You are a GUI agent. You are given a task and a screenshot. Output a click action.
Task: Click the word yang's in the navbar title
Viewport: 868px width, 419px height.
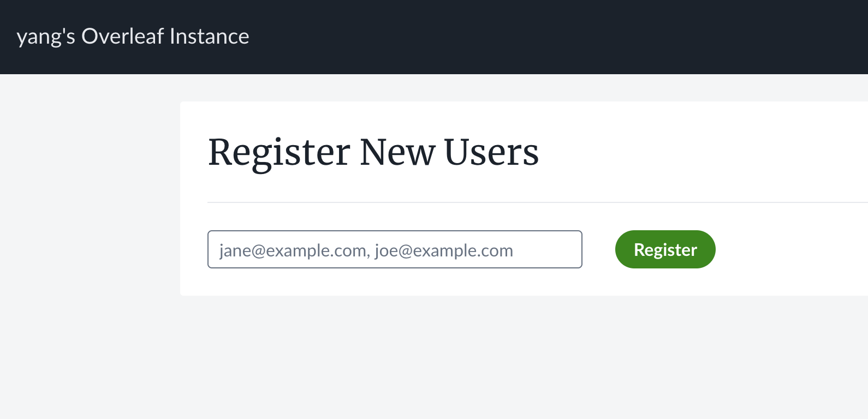coord(46,37)
